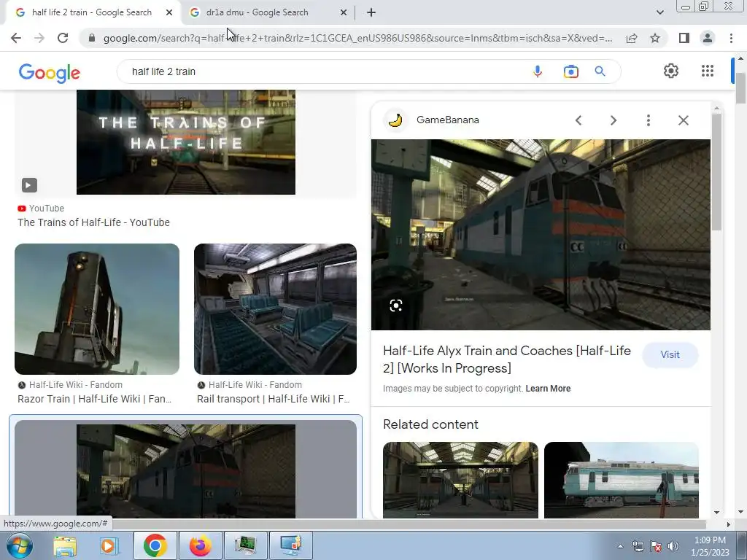Open the Trains of Half-Life video thumbnail
Image resolution: width=747 pixels, height=560 pixels.
(x=186, y=142)
